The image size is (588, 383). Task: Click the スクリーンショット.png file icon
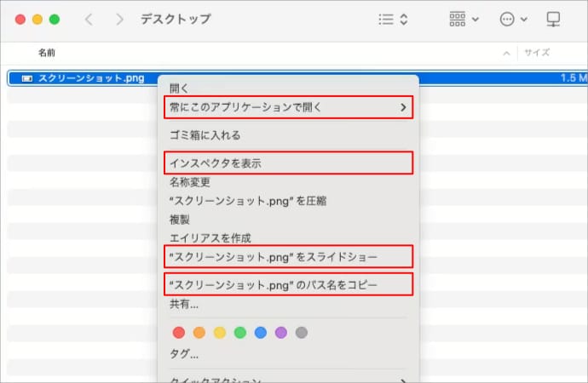pyautogui.click(x=26, y=78)
